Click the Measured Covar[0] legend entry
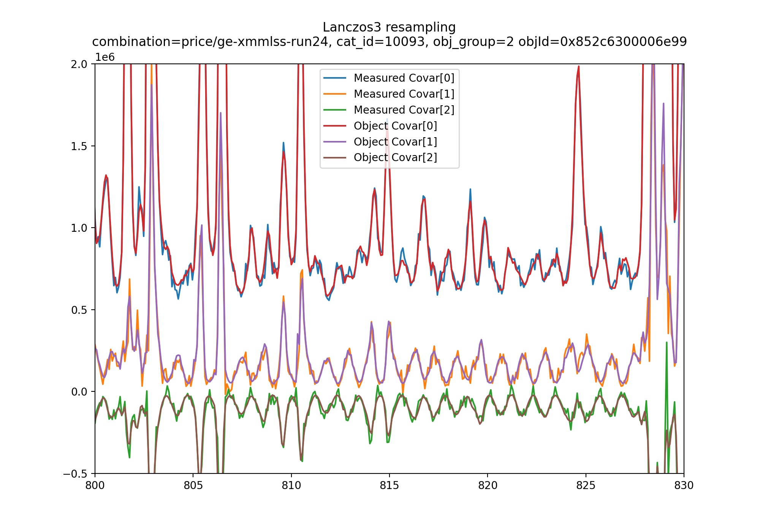 [404, 78]
